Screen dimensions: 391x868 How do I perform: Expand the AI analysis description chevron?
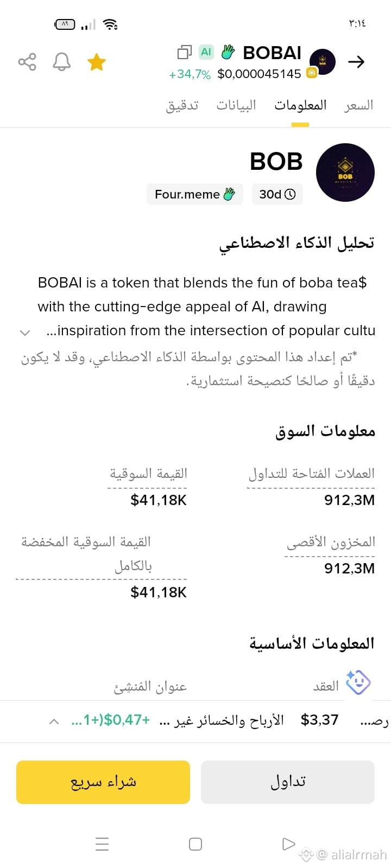(x=24, y=332)
